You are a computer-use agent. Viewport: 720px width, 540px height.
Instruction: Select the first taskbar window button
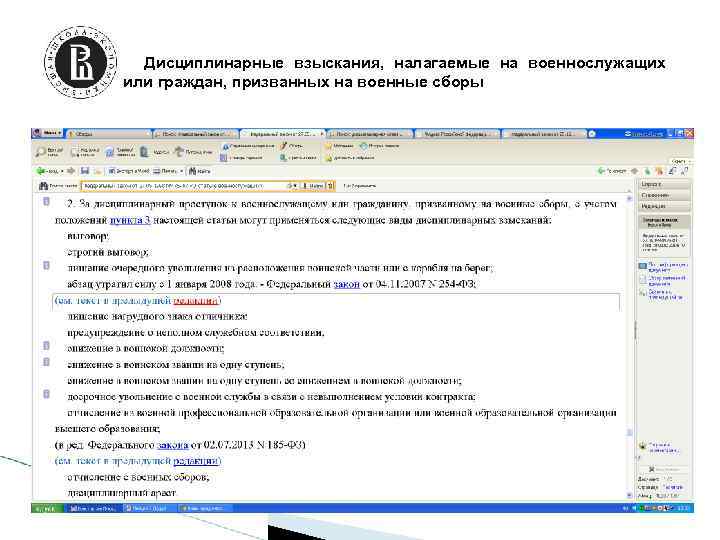pos(93,508)
